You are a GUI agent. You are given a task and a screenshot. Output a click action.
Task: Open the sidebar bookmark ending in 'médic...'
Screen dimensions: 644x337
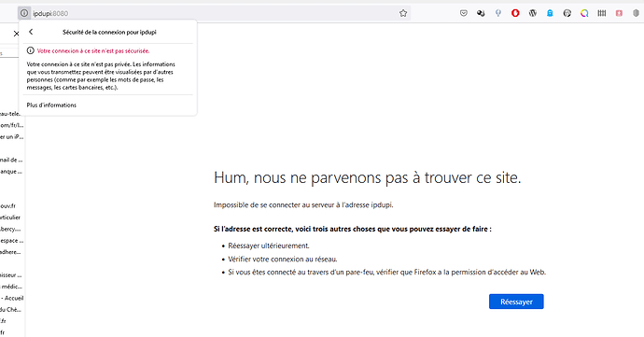point(11,287)
